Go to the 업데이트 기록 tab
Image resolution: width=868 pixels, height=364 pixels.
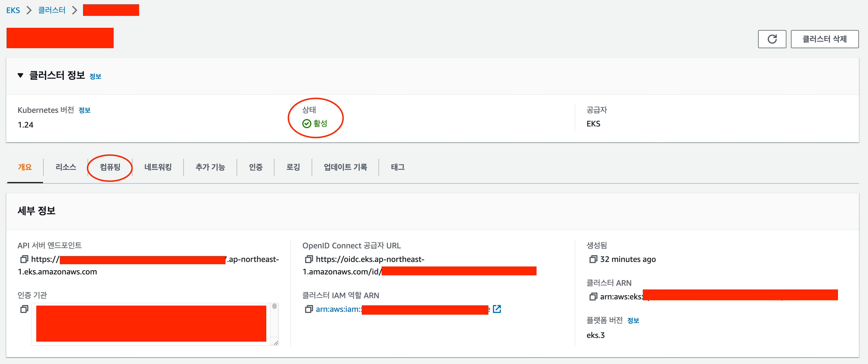[345, 167]
